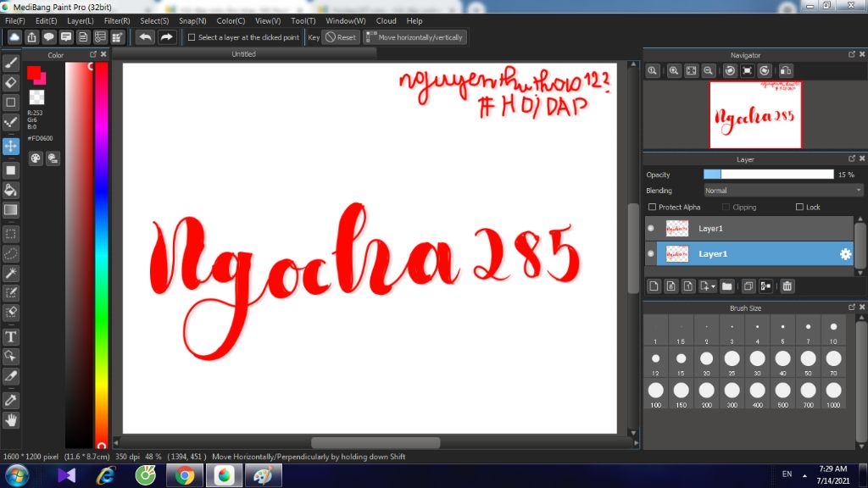Image resolution: width=868 pixels, height=488 pixels.
Task: Click the hue color bar
Action: 102,254
